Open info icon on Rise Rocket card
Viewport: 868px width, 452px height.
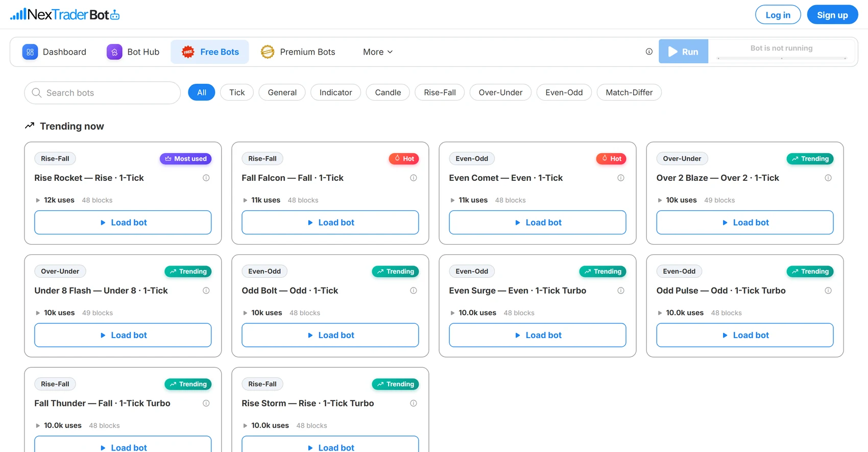point(206,178)
